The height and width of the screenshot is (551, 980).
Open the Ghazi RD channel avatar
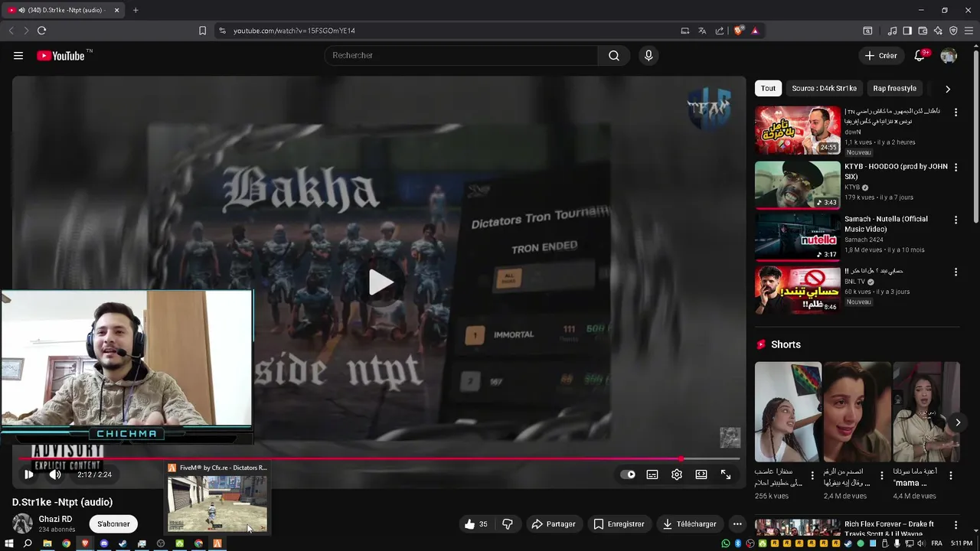[x=23, y=523]
